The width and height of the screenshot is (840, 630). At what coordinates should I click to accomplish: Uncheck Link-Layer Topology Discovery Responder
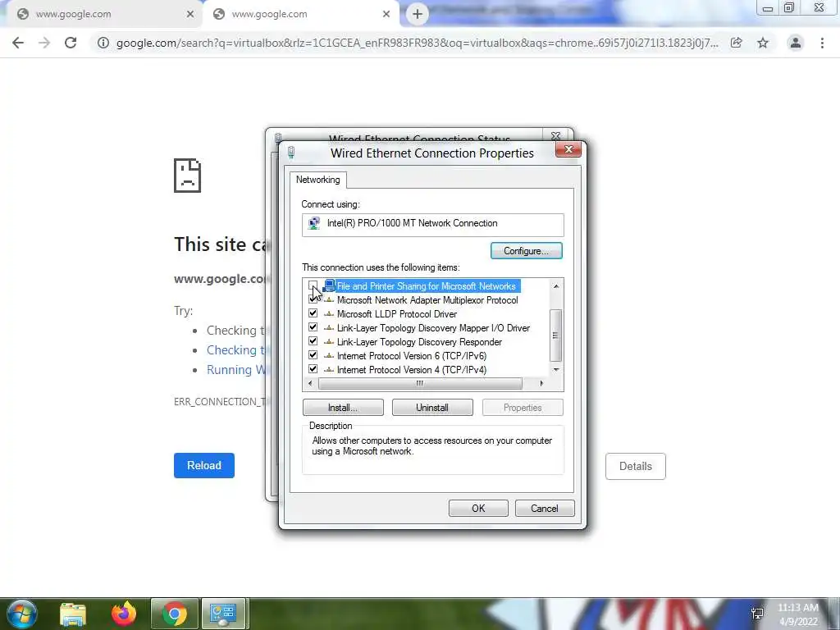(x=313, y=341)
